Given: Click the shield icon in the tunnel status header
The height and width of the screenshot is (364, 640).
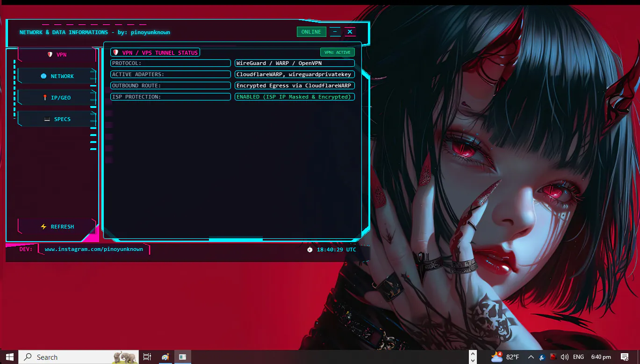Looking at the screenshot, I should 115,52.
